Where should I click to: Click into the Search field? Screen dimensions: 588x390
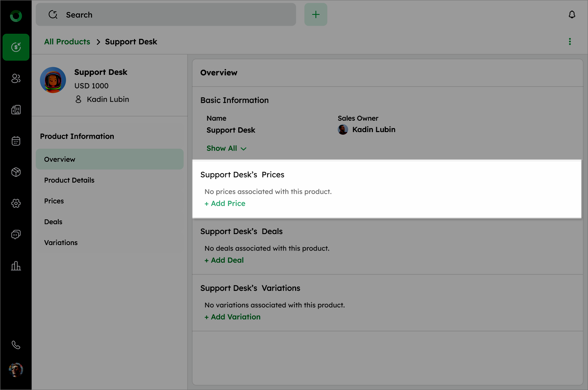[165, 15]
